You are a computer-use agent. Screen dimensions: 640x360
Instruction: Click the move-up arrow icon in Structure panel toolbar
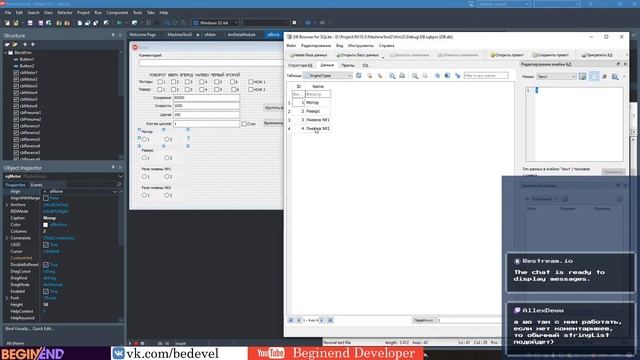pos(25,44)
